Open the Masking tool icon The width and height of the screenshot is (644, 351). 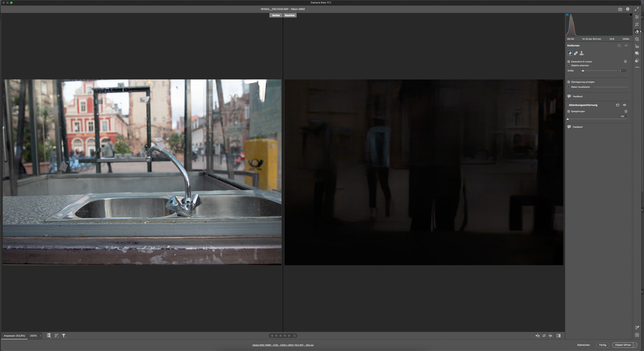pyautogui.click(x=637, y=39)
